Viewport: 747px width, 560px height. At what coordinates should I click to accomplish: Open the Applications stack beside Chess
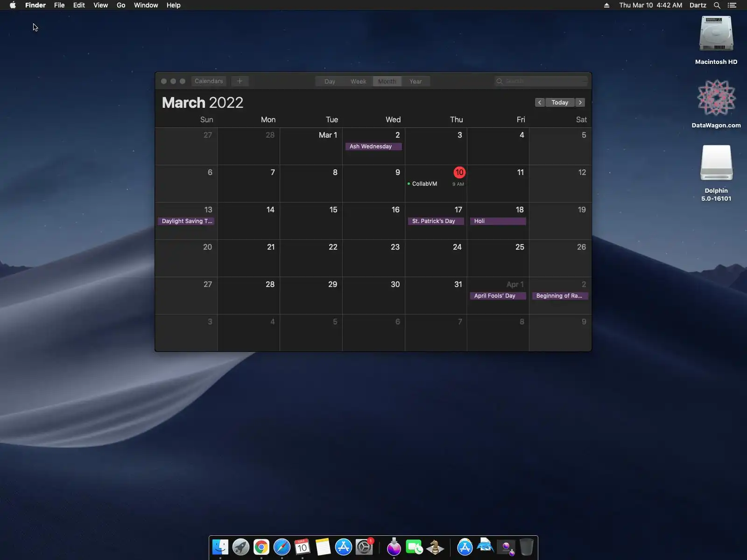coord(465,547)
